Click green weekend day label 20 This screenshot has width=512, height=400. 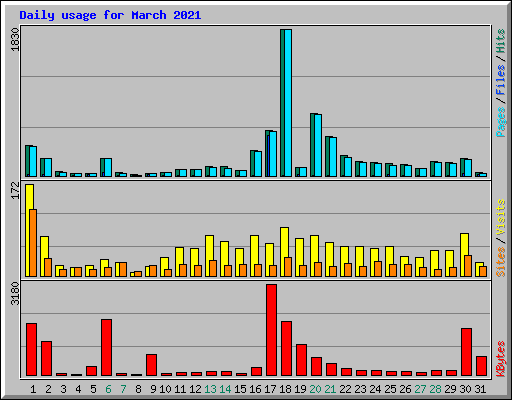coord(315,389)
